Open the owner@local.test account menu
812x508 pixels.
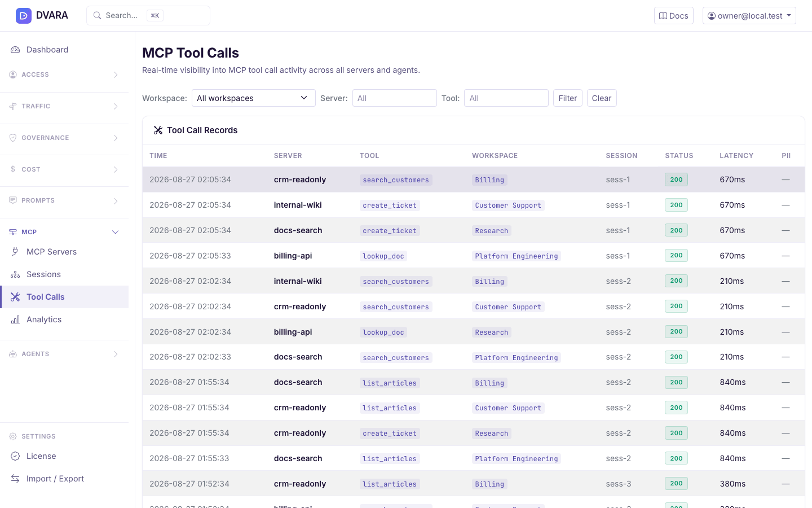[749, 16]
